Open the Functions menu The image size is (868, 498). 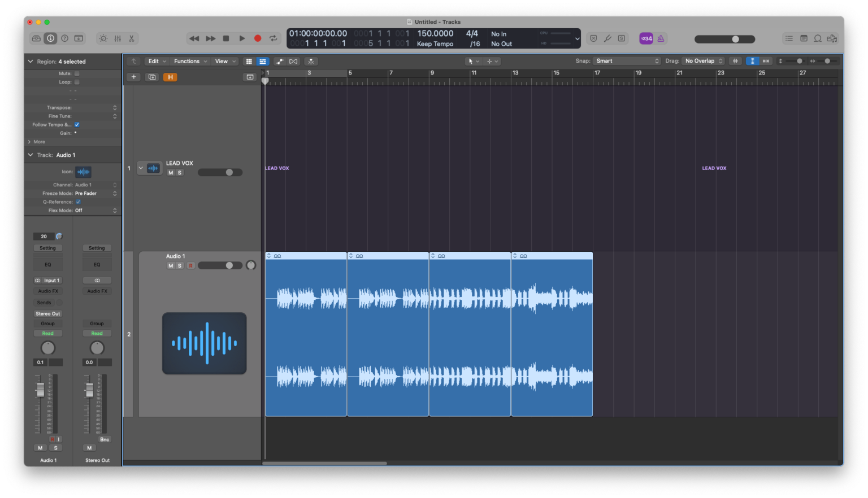pos(190,61)
